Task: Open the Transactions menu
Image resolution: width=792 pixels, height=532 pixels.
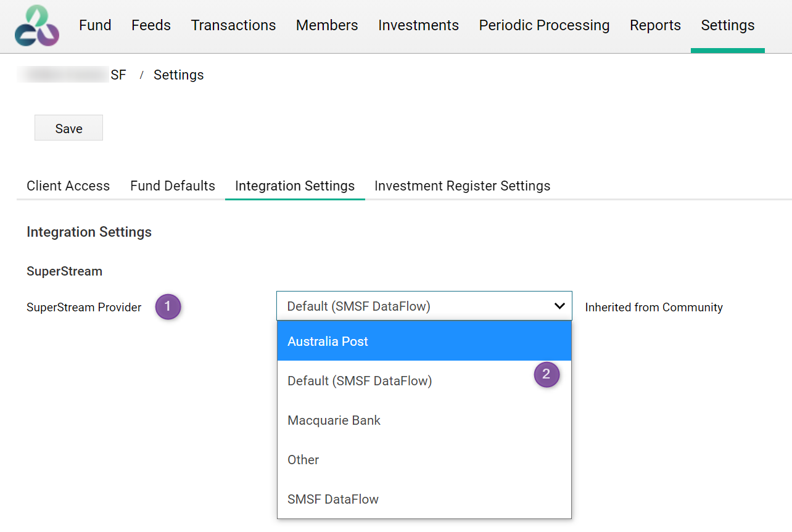Action: pyautogui.click(x=233, y=25)
